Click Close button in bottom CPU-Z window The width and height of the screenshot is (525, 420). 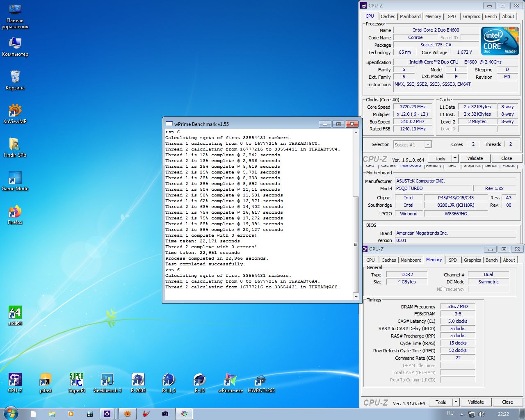tap(507, 402)
